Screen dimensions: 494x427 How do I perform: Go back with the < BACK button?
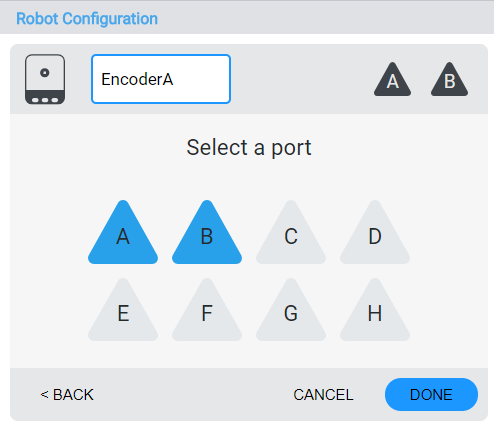click(67, 395)
